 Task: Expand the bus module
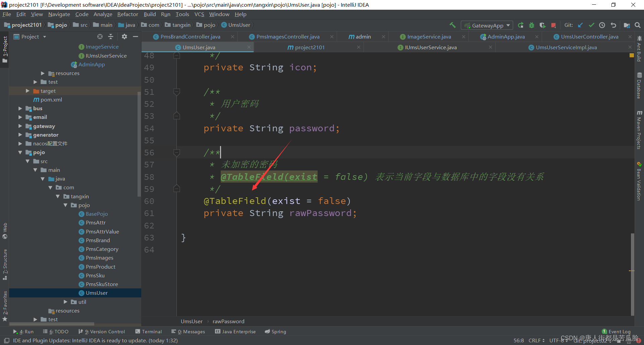click(x=20, y=108)
